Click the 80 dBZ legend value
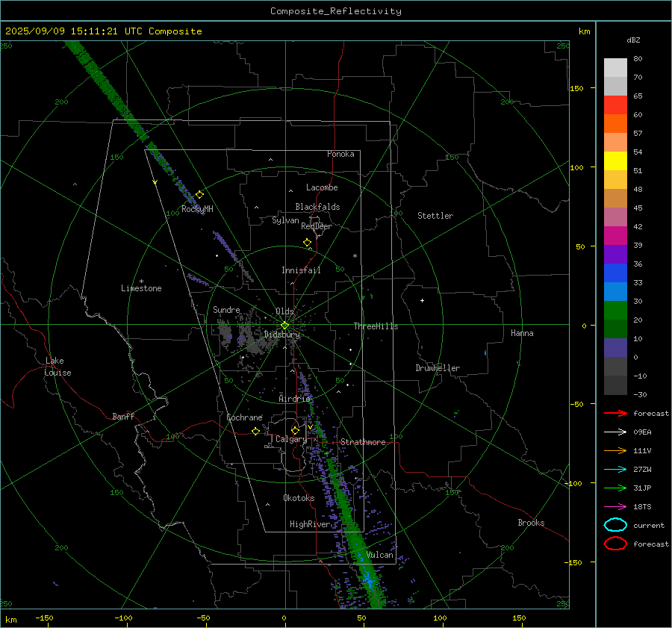The image size is (672, 628). click(638, 59)
